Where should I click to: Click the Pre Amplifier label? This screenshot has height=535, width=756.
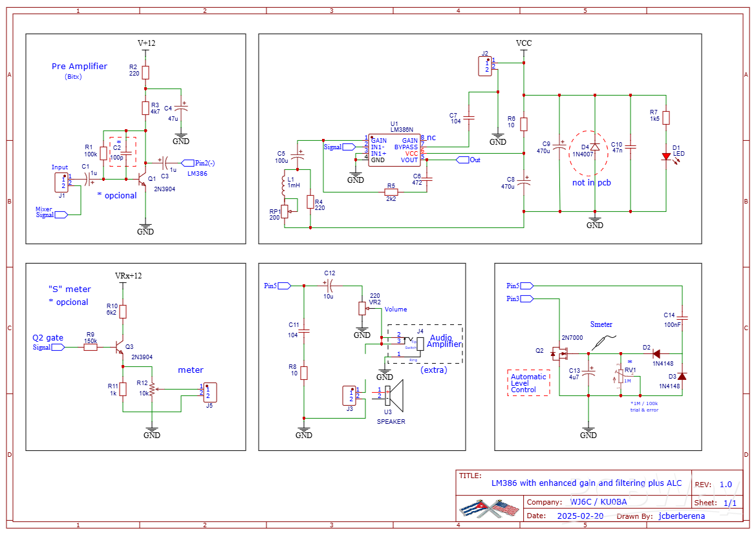click(79, 66)
